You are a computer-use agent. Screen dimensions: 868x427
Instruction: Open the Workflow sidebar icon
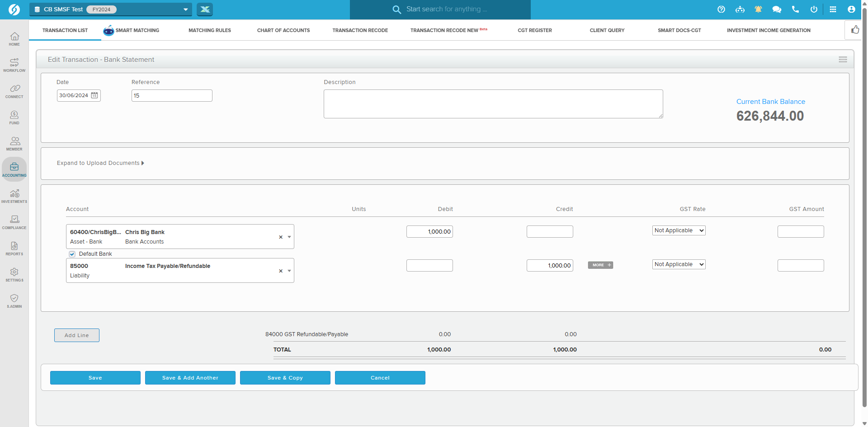point(14,65)
